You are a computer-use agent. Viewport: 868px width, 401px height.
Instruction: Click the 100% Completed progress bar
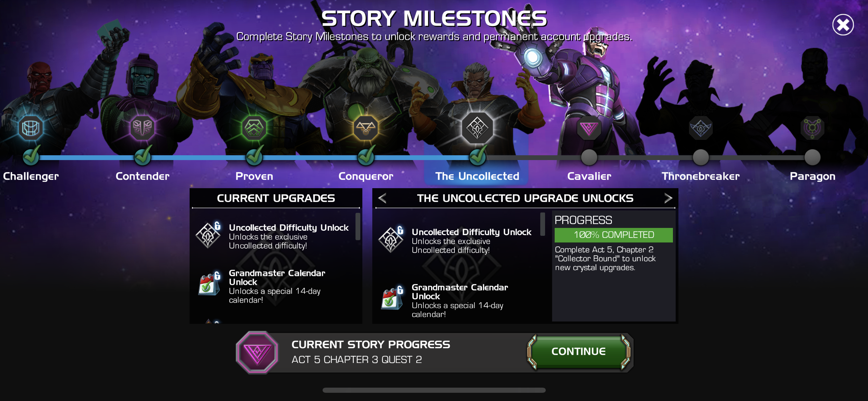[x=614, y=235]
